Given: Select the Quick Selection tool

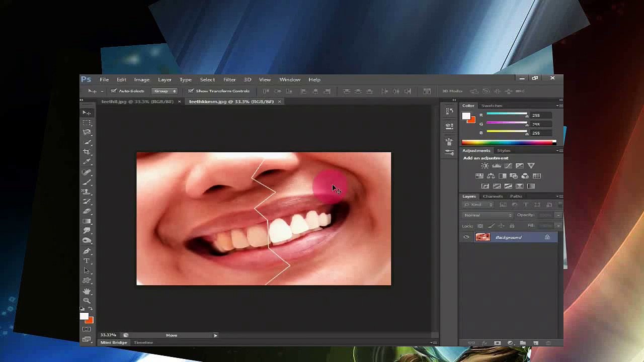Looking at the screenshot, I should pos(87,142).
